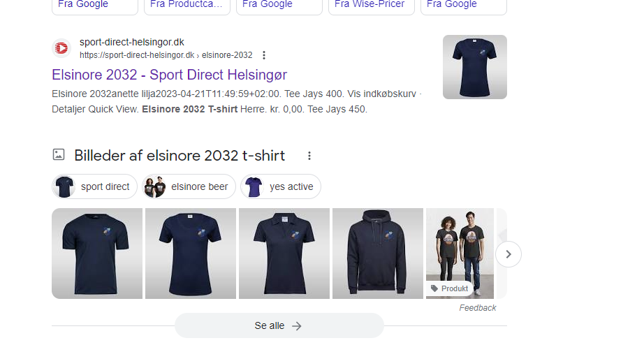
Task: Select the yes active filter chip
Action: coord(281,186)
